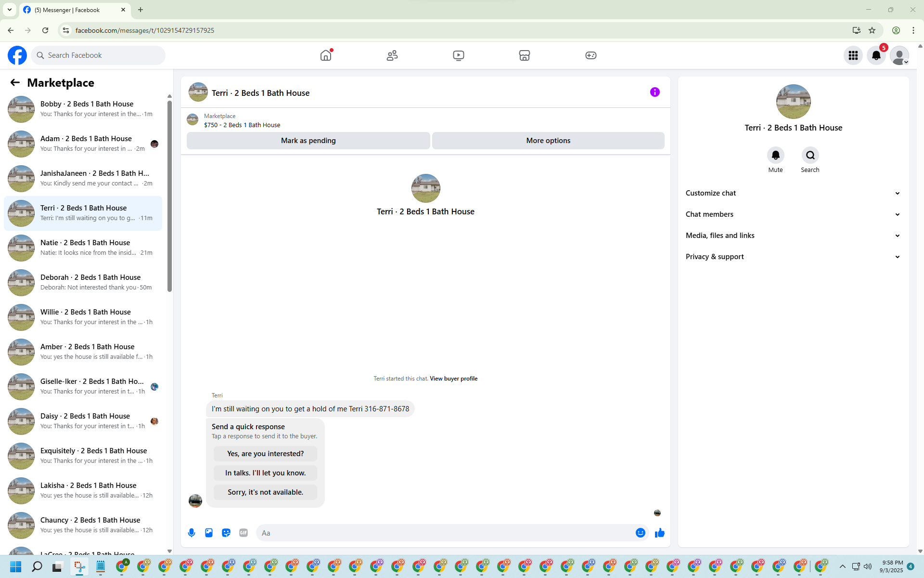Open a new browser tab
Image resolution: width=924 pixels, height=578 pixels.
click(x=141, y=10)
